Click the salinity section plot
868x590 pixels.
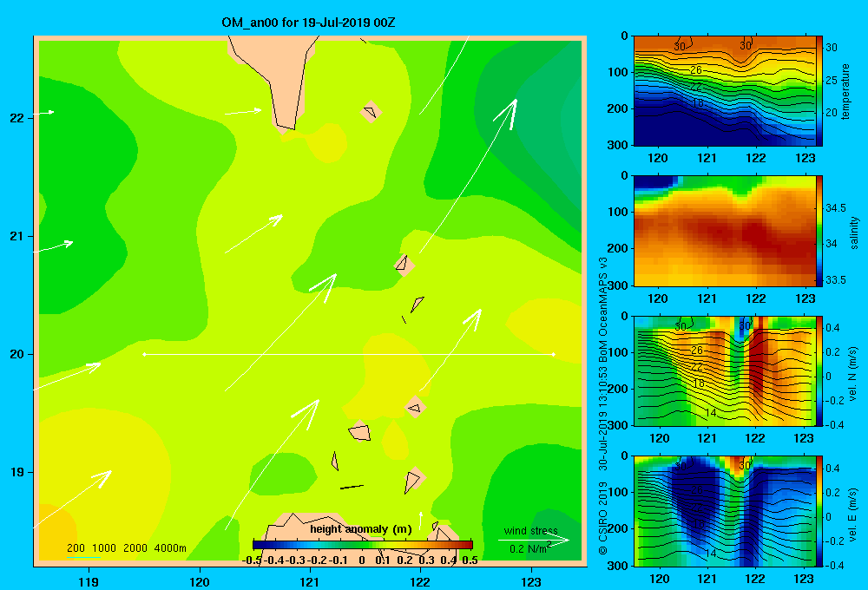tap(724, 231)
